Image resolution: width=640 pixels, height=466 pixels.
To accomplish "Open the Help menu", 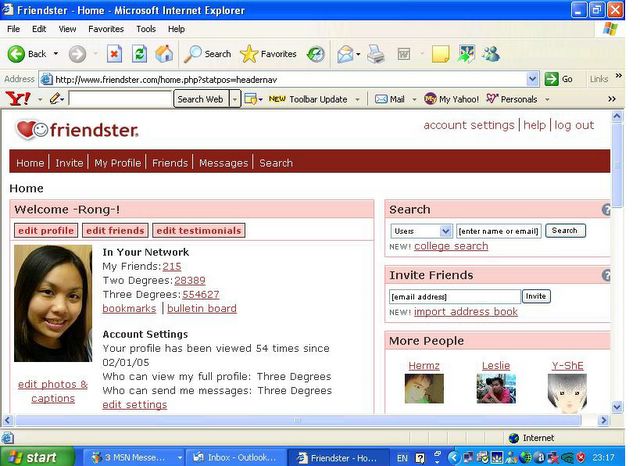I will click(176, 29).
